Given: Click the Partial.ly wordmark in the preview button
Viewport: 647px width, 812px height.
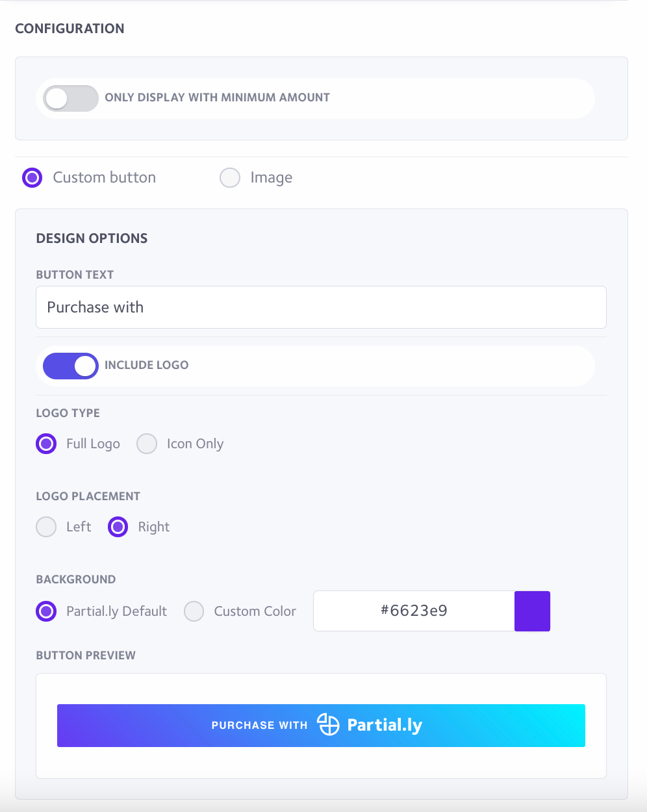Looking at the screenshot, I should (385, 725).
